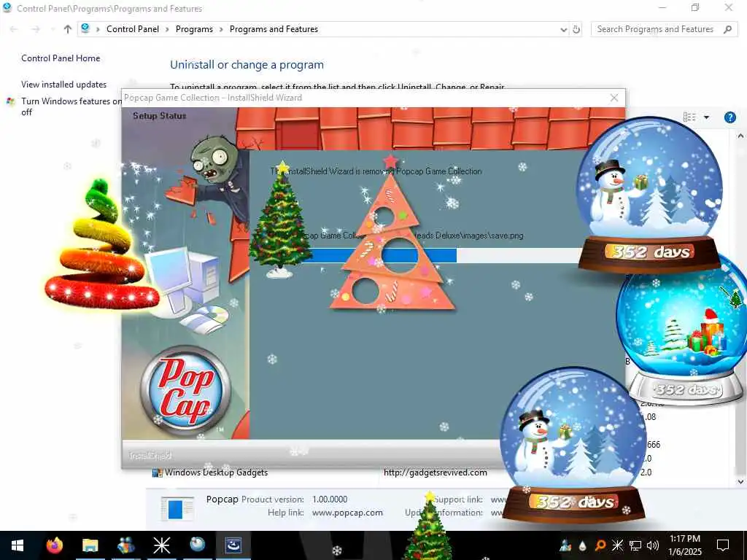Click the list scrollbar down arrow
The height and width of the screenshot is (560, 747).
click(741, 481)
